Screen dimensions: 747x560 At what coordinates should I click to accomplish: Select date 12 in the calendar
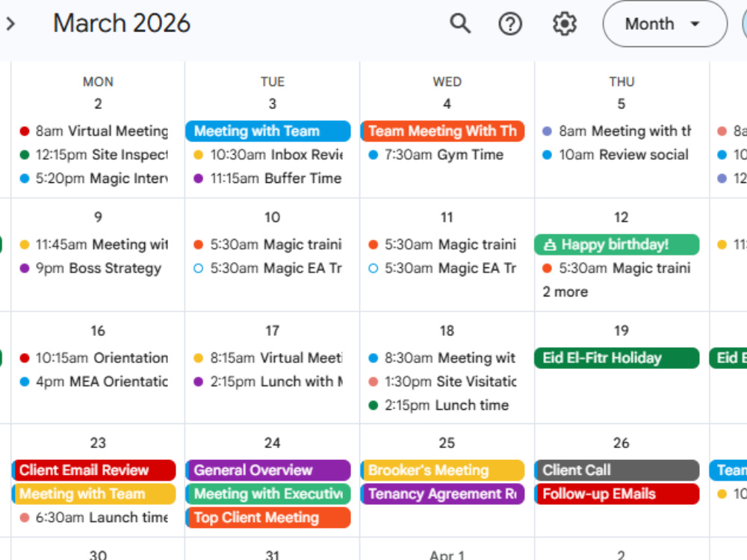tap(622, 217)
